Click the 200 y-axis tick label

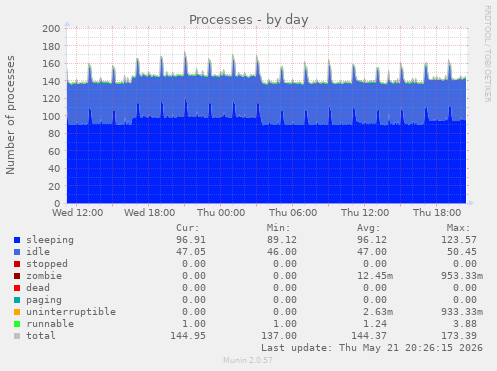tap(51, 29)
